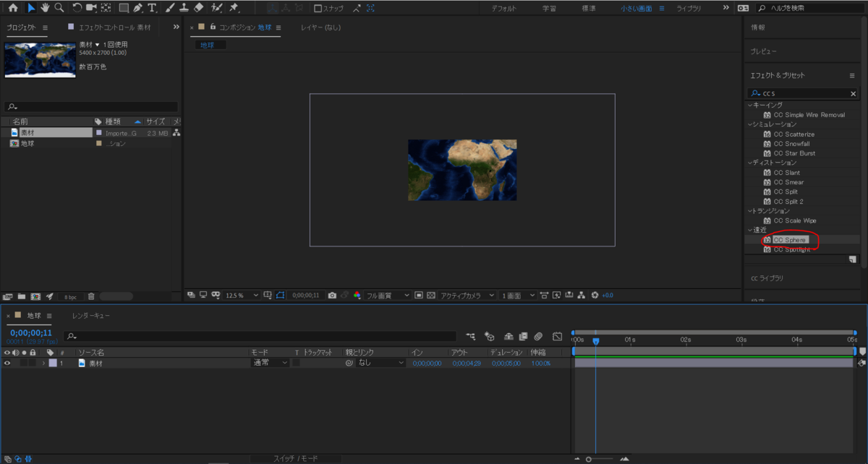The image size is (868, 464).
Task: Toggle frame blending icon in timeline
Action: click(524, 336)
